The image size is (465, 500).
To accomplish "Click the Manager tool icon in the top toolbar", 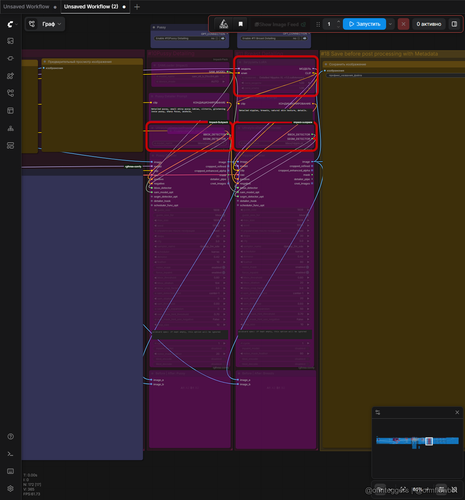I will 224,24.
